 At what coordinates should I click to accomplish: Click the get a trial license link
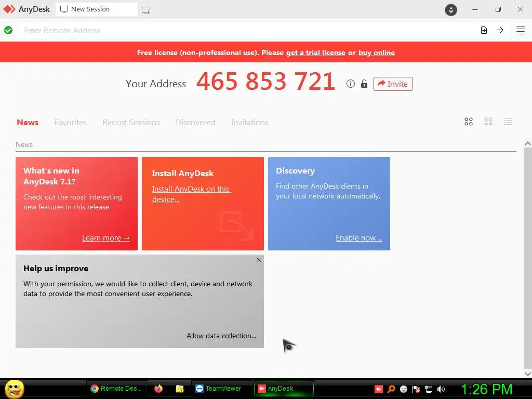[x=315, y=52]
